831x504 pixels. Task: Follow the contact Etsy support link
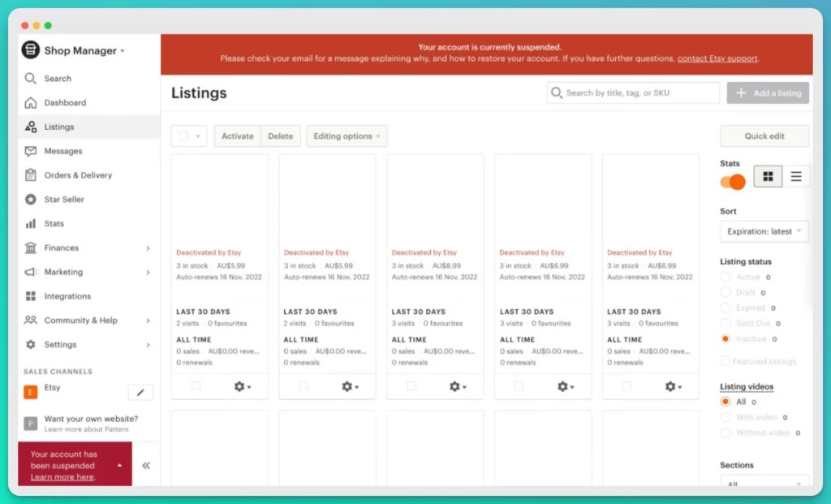click(x=717, y=58)
